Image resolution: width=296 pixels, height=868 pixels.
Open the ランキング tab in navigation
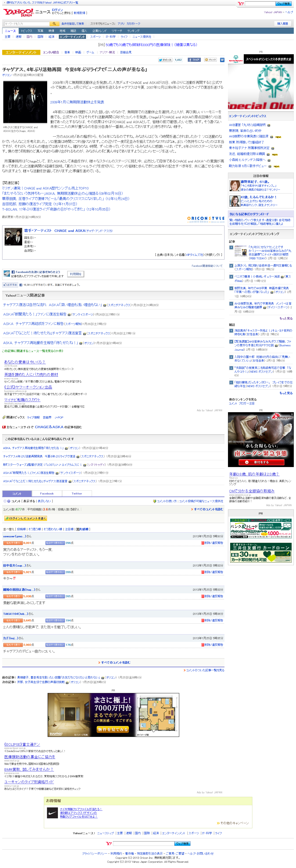pyautogui.click(x=133, y=31)
